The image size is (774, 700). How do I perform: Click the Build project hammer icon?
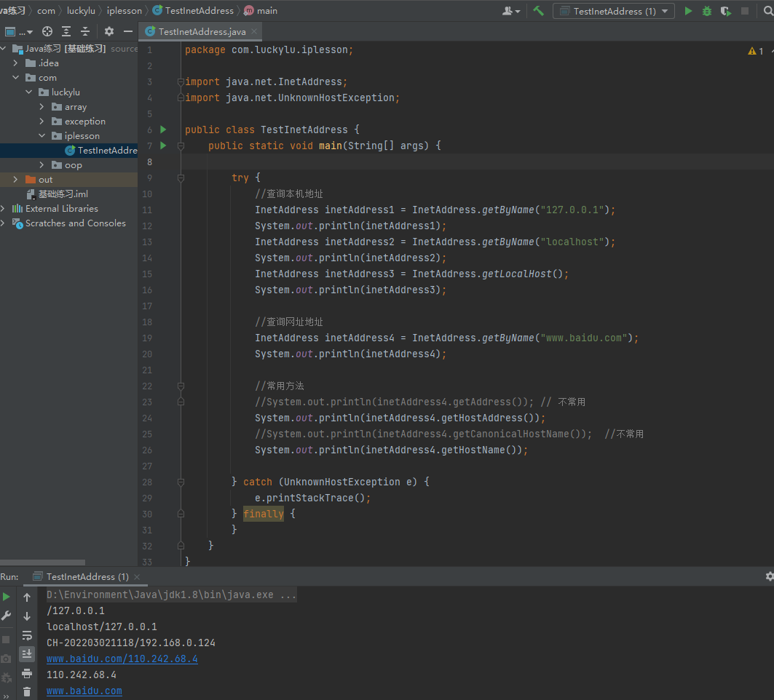pyautogui.click(x=538, y=11)
